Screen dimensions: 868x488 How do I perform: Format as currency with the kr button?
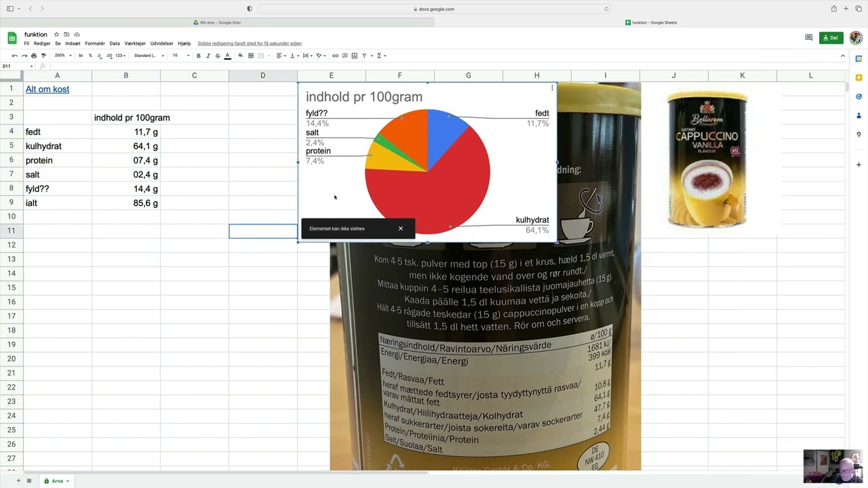click(x=81, y=56)
